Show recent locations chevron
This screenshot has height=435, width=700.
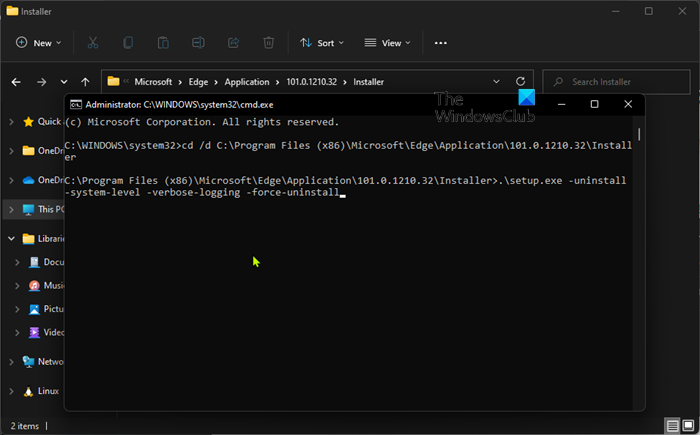pos(64,82)
